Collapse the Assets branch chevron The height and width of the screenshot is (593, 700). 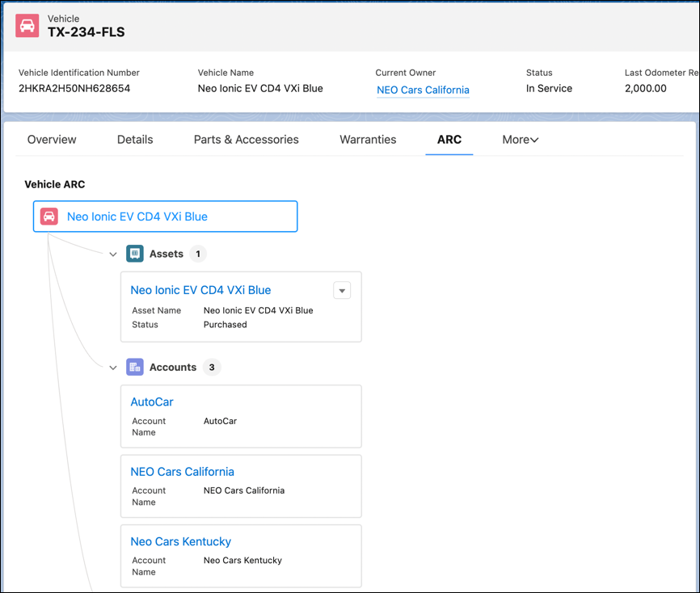click(x=113, y=253)
